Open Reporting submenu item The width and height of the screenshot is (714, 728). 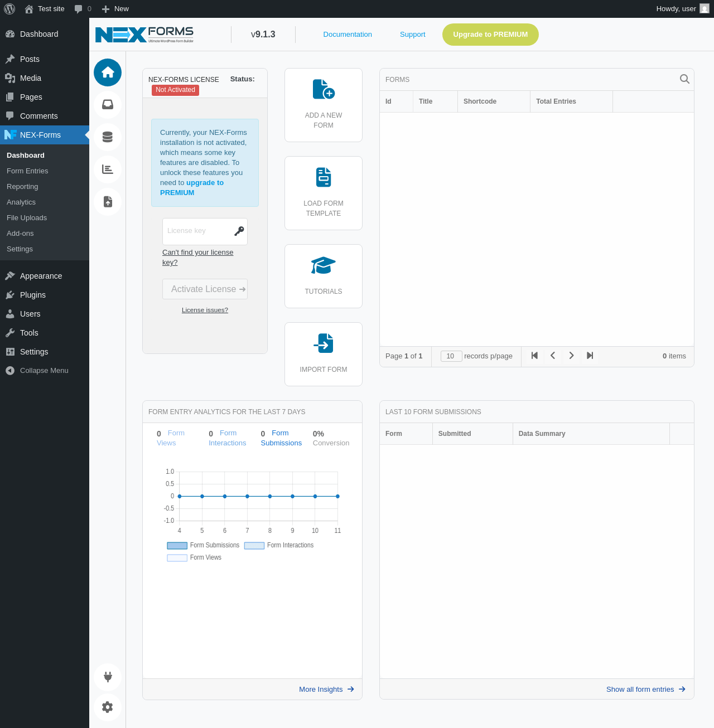pos(45,187)
